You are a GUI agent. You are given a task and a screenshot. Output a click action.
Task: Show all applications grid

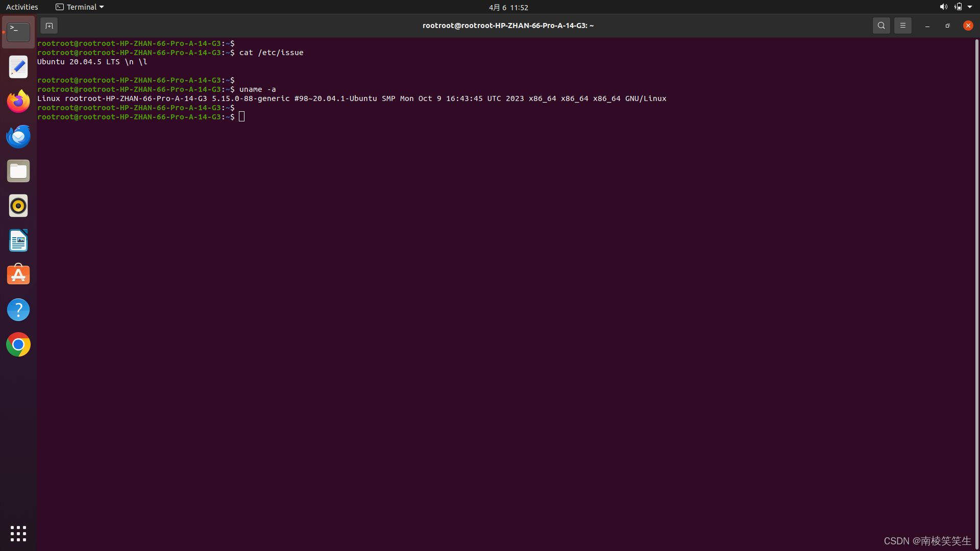point(18,533)
